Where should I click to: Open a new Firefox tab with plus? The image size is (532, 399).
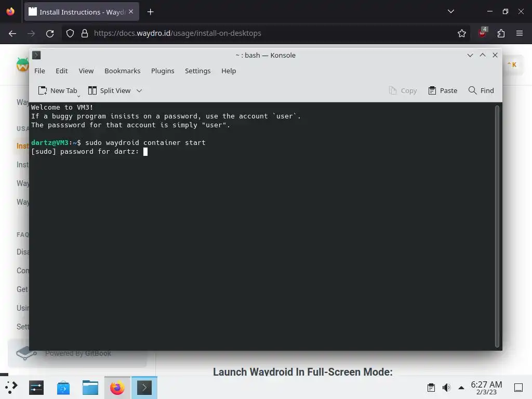(150, 12)
